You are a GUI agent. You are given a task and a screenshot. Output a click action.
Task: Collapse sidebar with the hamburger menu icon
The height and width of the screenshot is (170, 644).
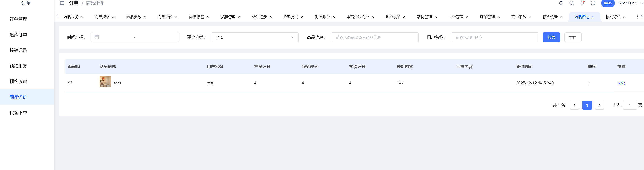point(62,3)
